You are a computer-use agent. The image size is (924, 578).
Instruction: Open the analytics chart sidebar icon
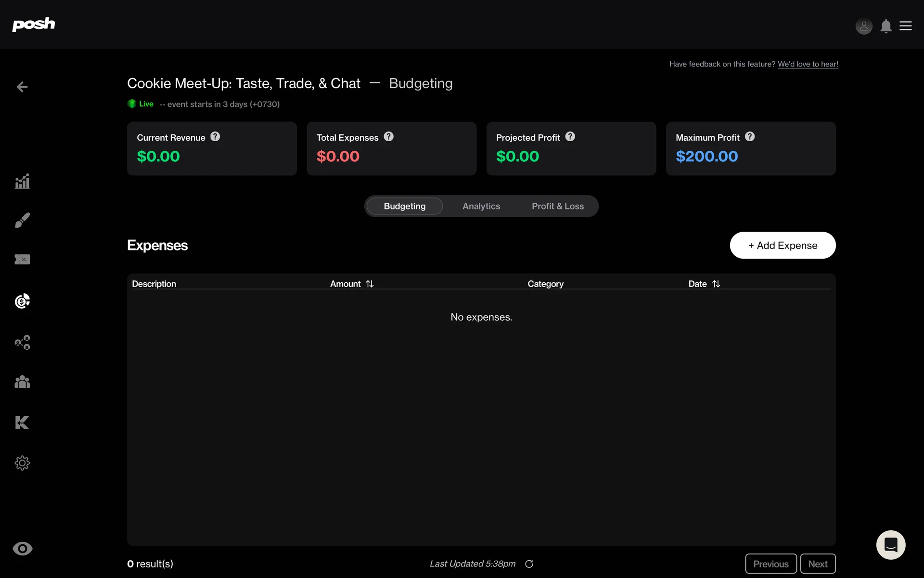[22, 182]
